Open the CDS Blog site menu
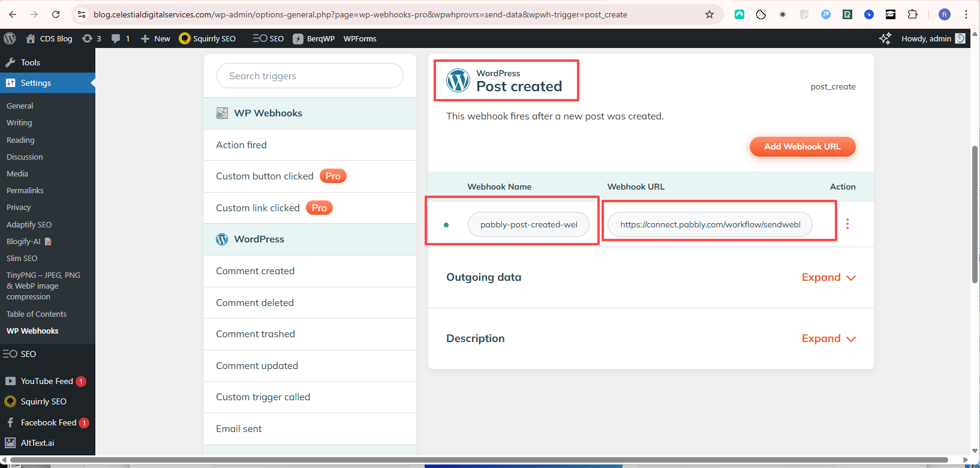Screen dimensions: 980x468 pos(49,38)
